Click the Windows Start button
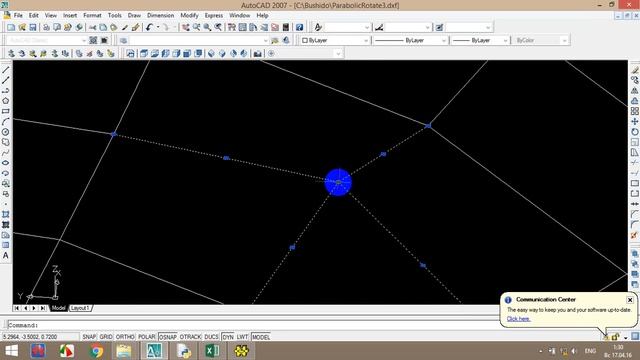 11,351
